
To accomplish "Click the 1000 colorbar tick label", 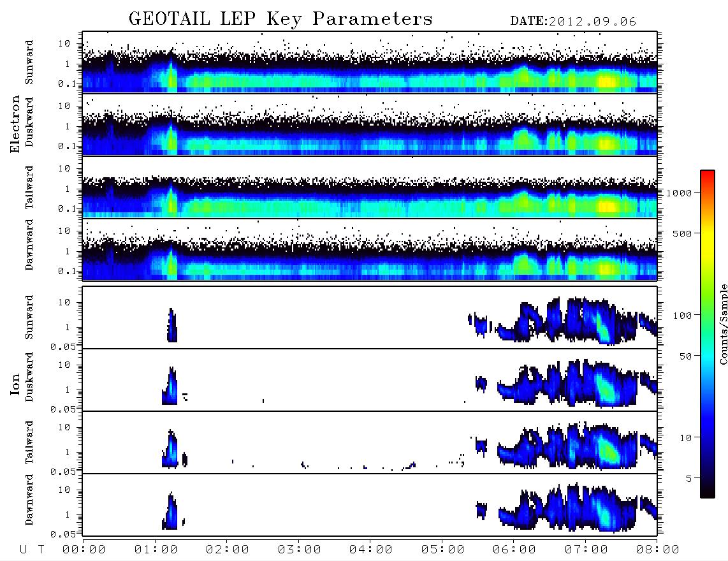I will (680, 193).
